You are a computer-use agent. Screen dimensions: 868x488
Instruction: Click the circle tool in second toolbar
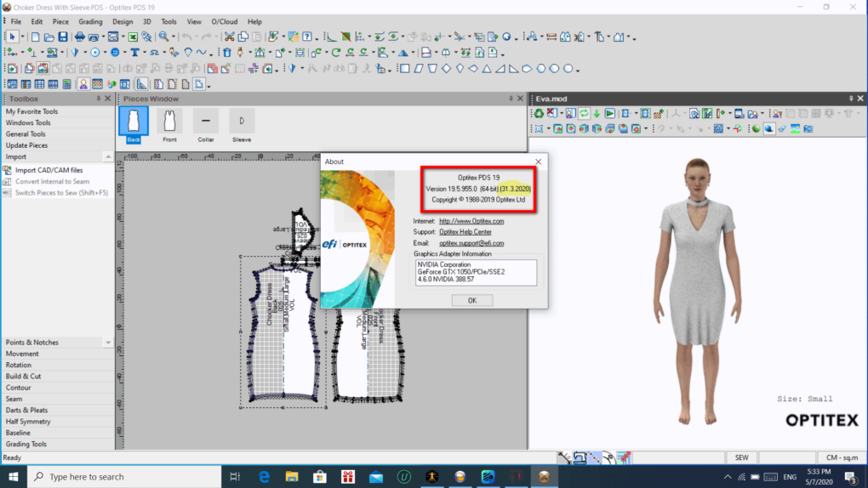click(x=95, y=53)
